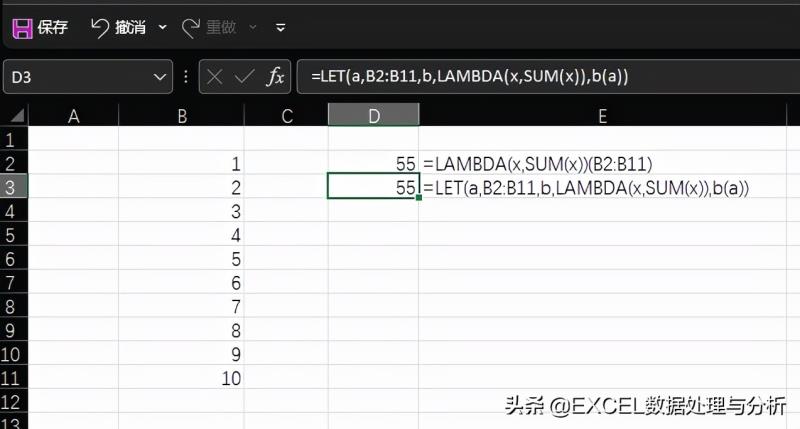Select column D header
Screen dimensions: 800x429
pos(373,115)
